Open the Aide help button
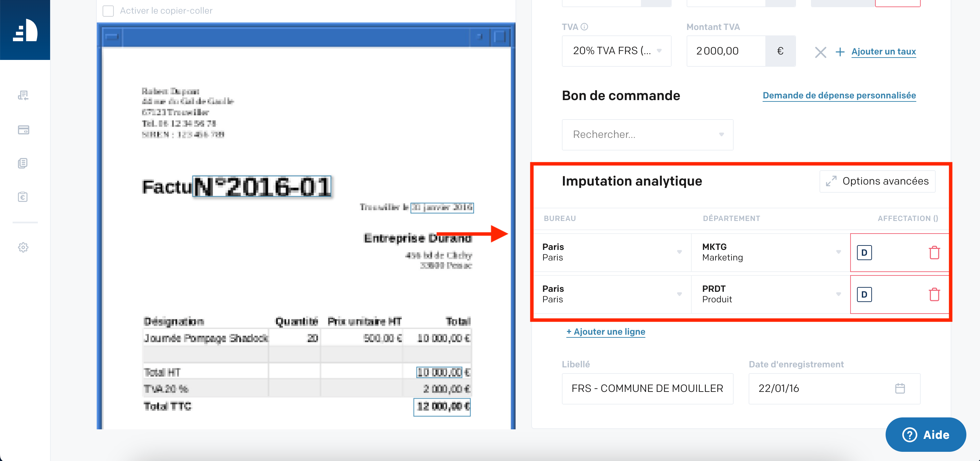This screenshot has width=980, height=461. coord(925,434)
